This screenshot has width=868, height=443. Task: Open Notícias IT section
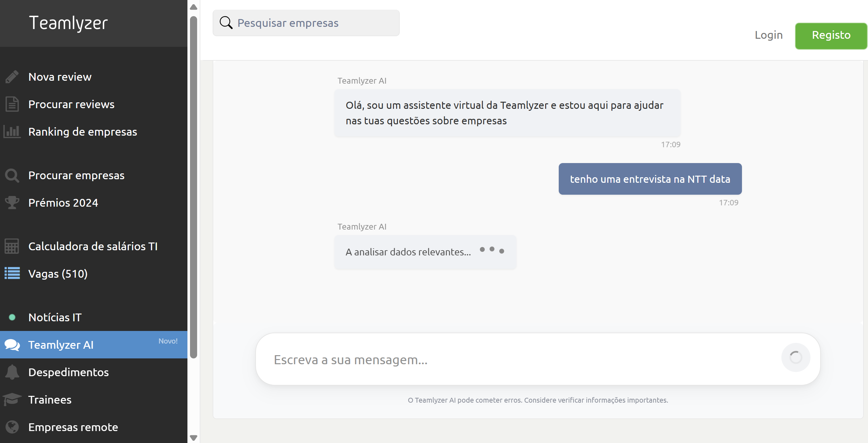pyautogui.click(x=94, y=317)
